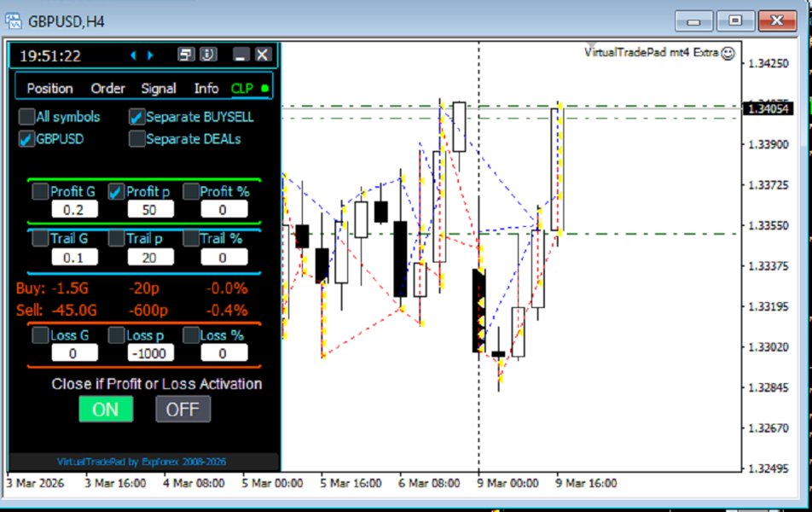Click the Trail G value field 0.1
Screen dimensions: 812x512
(x=74, y=258)
